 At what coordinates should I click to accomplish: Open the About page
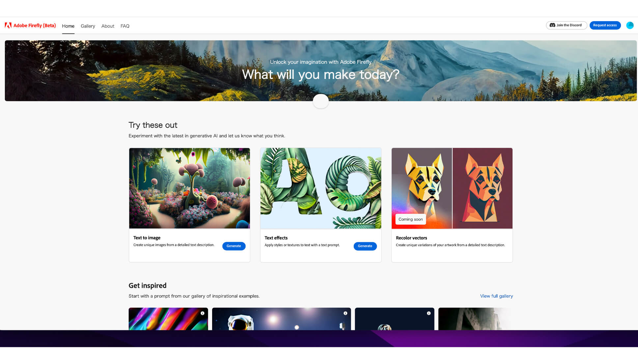click(x=107, y=26)
